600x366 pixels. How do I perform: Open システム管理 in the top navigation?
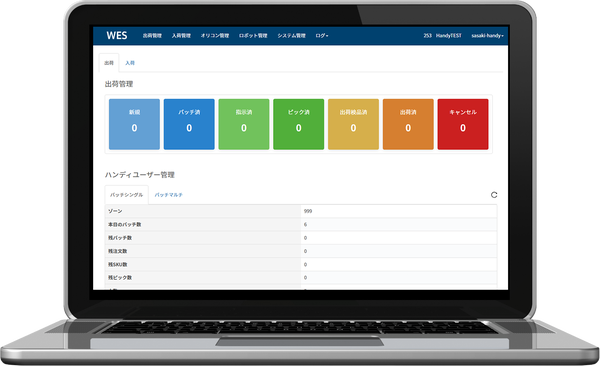(x=291, y=36)
